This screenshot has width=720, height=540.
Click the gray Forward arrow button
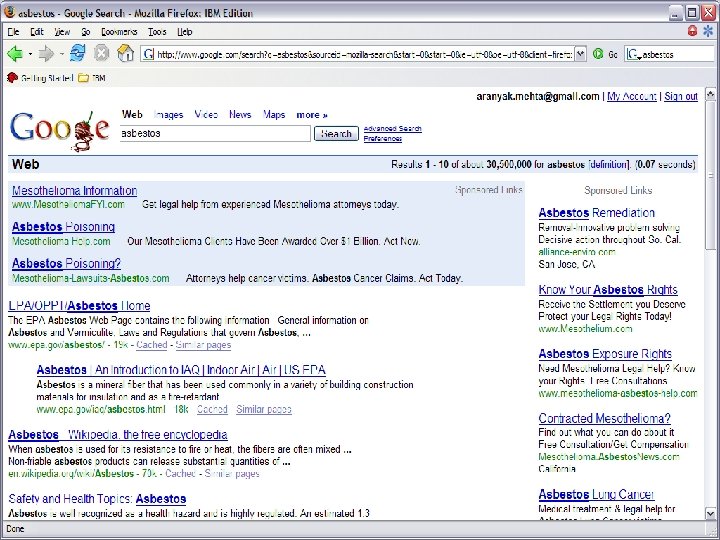tap(46, 54)
